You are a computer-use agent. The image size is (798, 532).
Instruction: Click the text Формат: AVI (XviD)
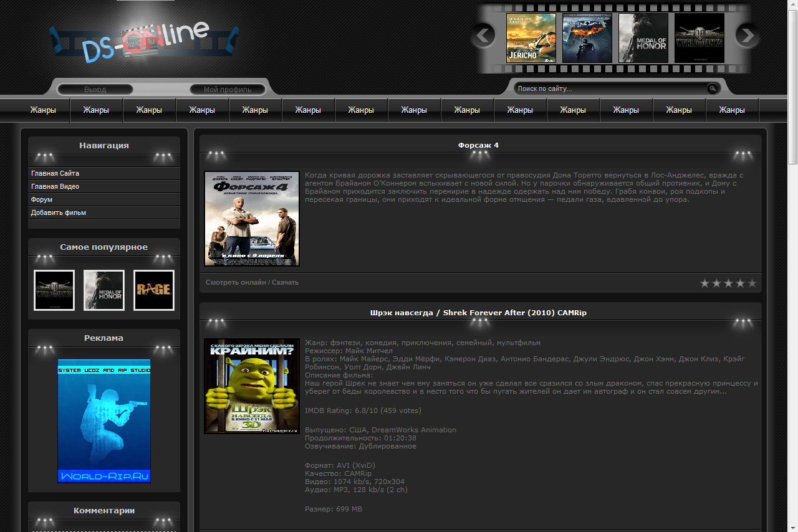(x=340, y=465)
